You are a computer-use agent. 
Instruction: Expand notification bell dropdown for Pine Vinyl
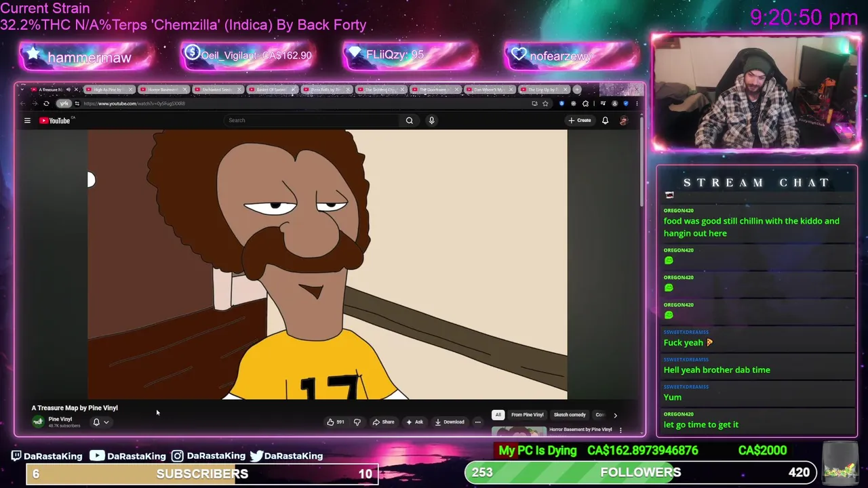pos(100,422)
